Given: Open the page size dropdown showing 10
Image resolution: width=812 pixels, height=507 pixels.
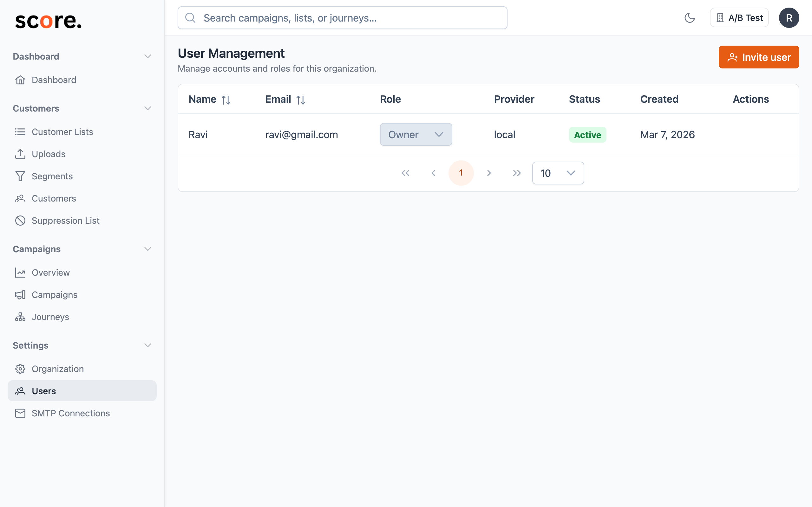Looking at the screenshot, I should 558,173.
